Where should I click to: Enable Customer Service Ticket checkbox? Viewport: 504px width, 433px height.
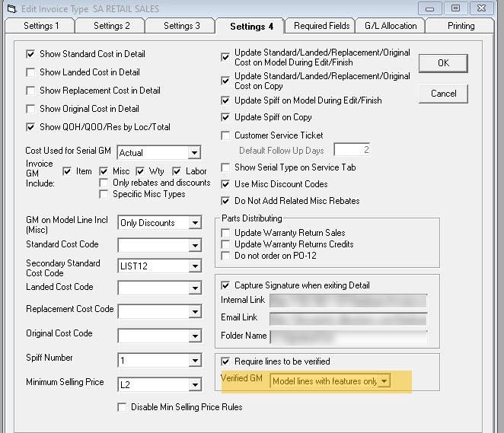225,135
